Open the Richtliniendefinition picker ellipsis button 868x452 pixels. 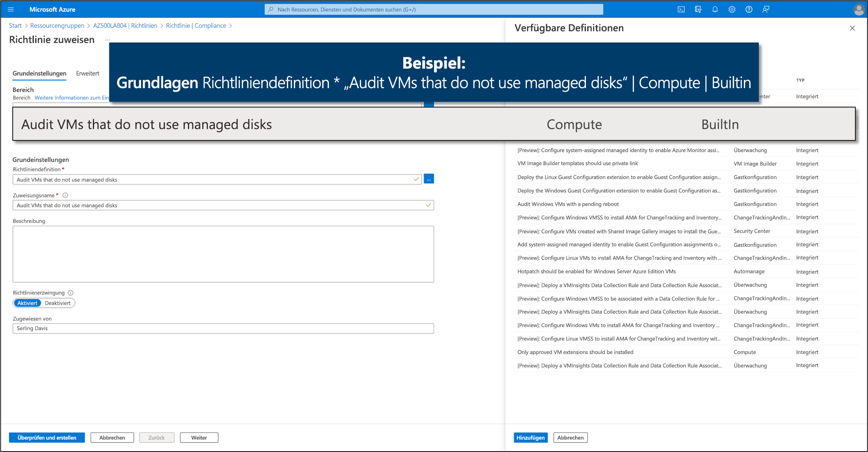429,179
